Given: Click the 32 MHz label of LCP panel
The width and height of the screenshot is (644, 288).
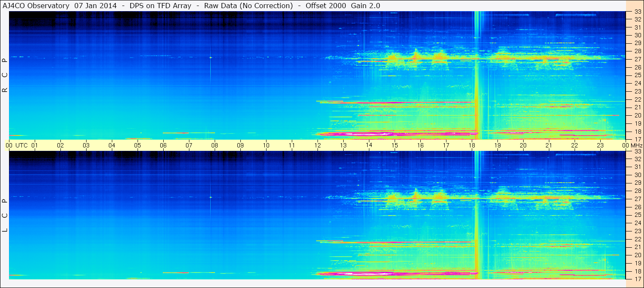Looking at the screenshot, I should (x=637, y=159).
